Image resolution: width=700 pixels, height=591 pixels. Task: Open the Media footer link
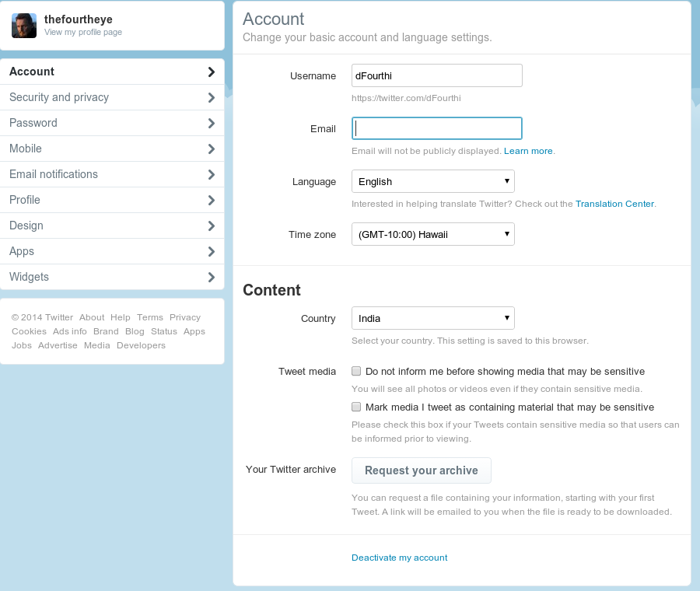click(97, 345)
